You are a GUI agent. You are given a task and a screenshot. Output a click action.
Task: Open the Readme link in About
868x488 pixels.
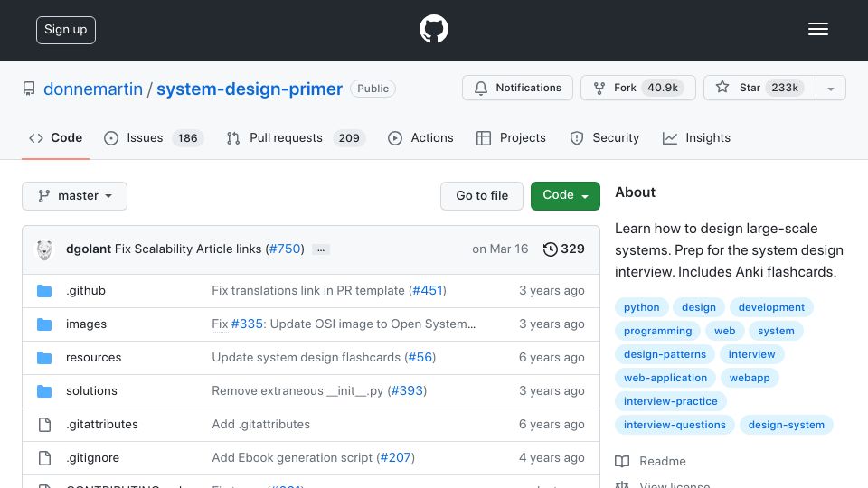[x=662, y=462]
